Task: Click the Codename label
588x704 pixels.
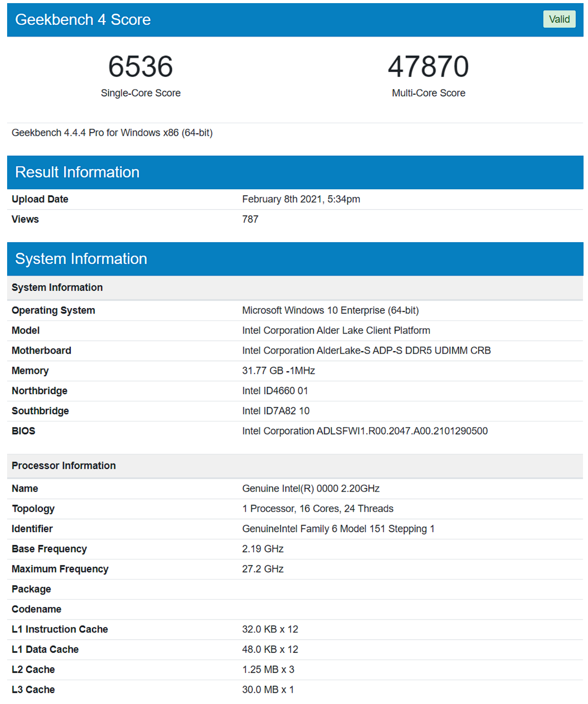Action: pos(36,609)
